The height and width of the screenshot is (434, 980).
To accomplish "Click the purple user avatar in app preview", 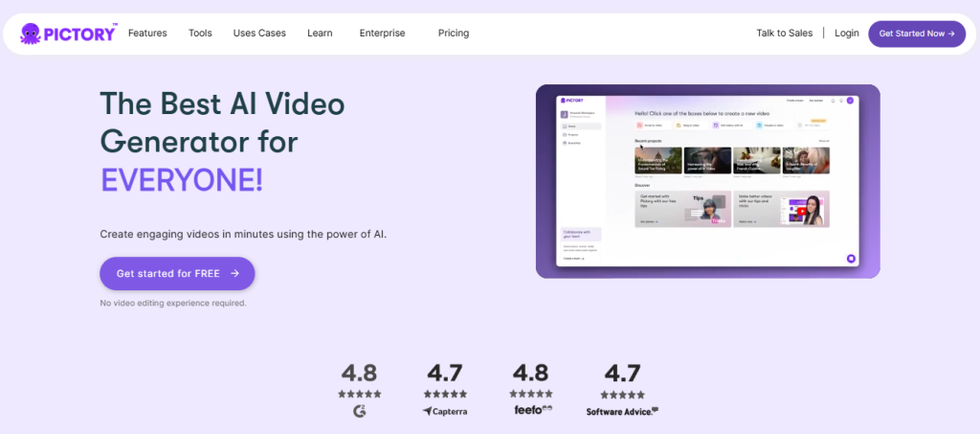I will pos(850,101).
